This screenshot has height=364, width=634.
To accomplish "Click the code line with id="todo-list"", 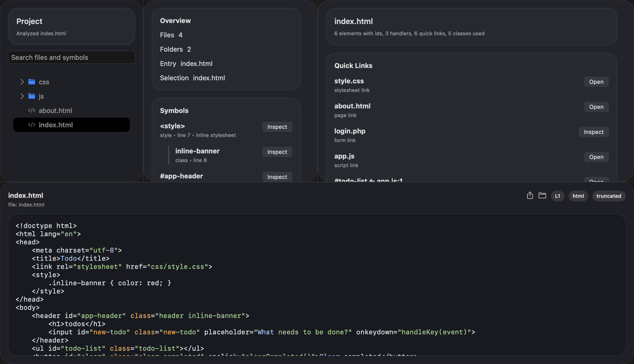I will tap(118, 348).
